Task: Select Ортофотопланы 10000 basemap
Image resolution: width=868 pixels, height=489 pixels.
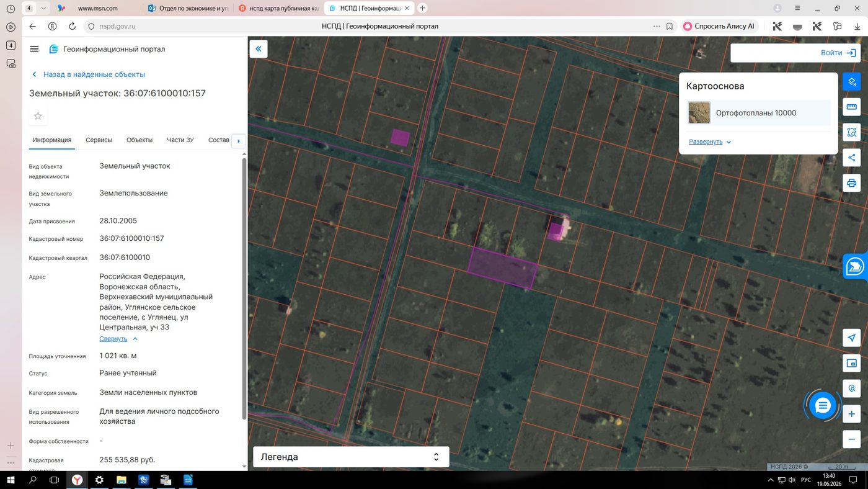Action: 759,113
